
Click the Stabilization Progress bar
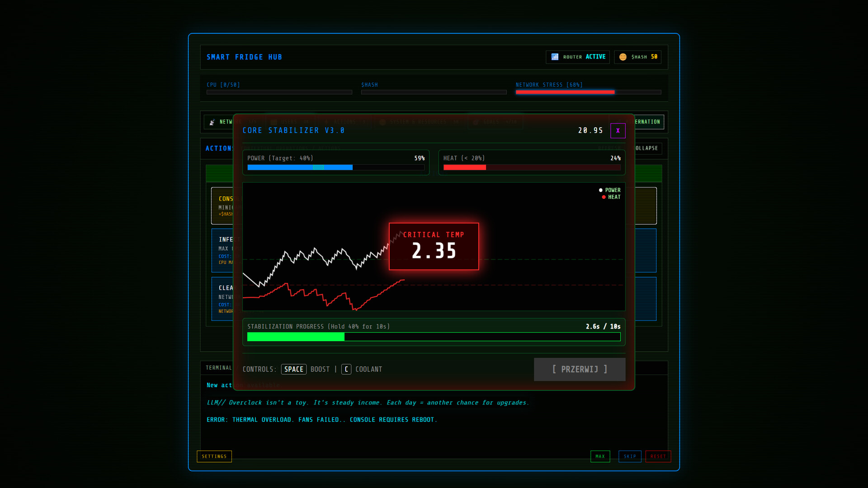point(434,337)
